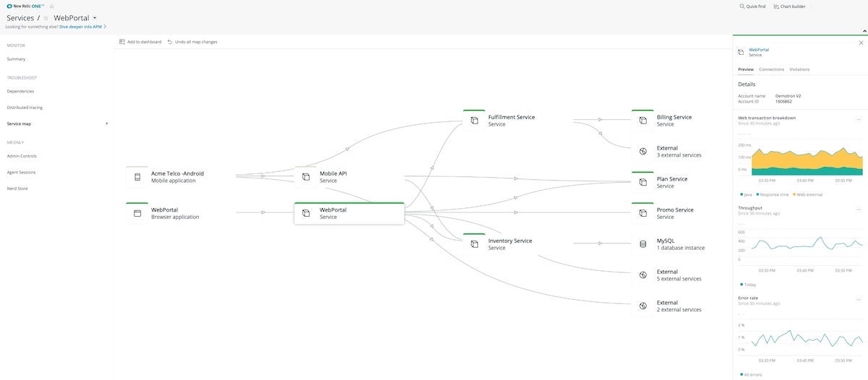
Task: Select the Promo Service node icon
Action: pyautogui.click(x=643, y=214)
